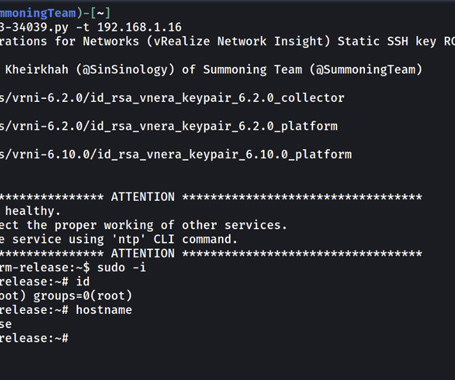Screen dimensions: 455x380
Task: Click the id command on prompt line
Action: 83,282
